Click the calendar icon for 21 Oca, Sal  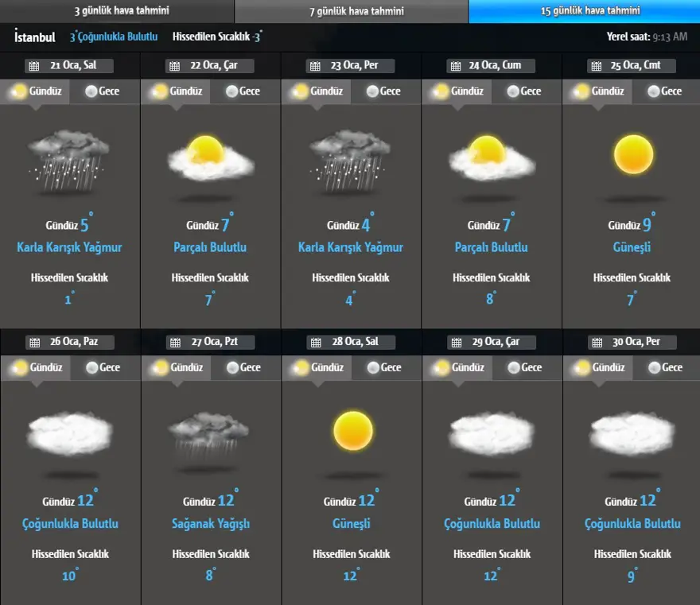click(x=33, y=66)
